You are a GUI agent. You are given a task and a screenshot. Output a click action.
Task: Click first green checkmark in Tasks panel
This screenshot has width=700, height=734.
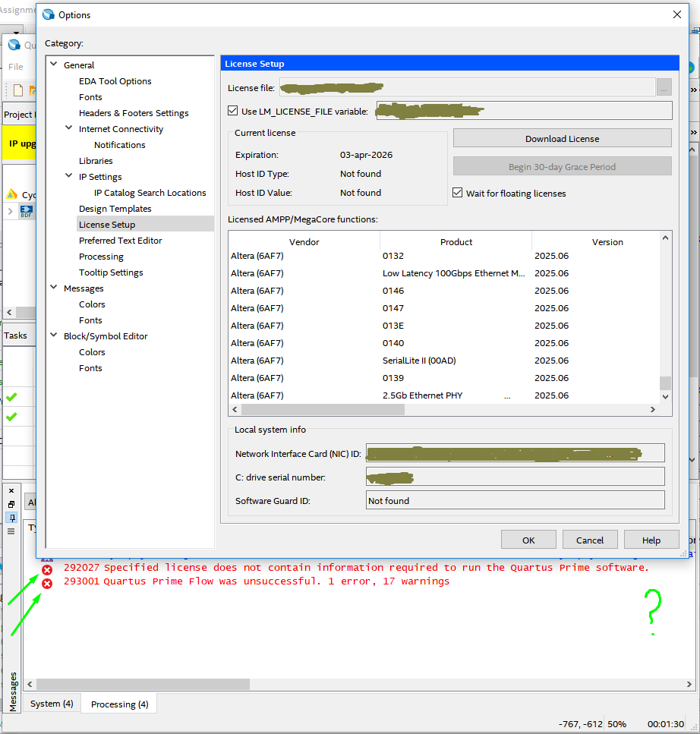11,397
